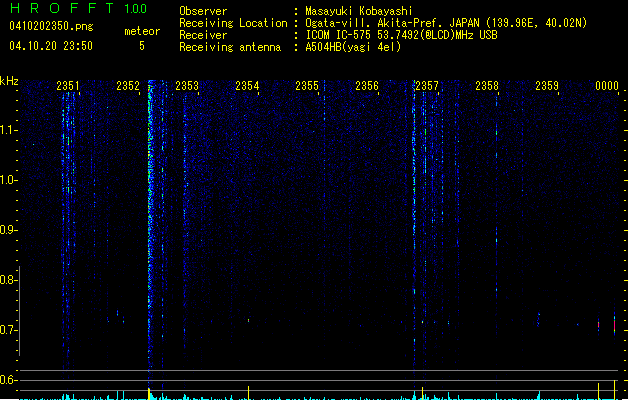Click the A504HB(yagi 4el) antenna text
The width and height of the screenshot is (629, 400).
[353, 47]
